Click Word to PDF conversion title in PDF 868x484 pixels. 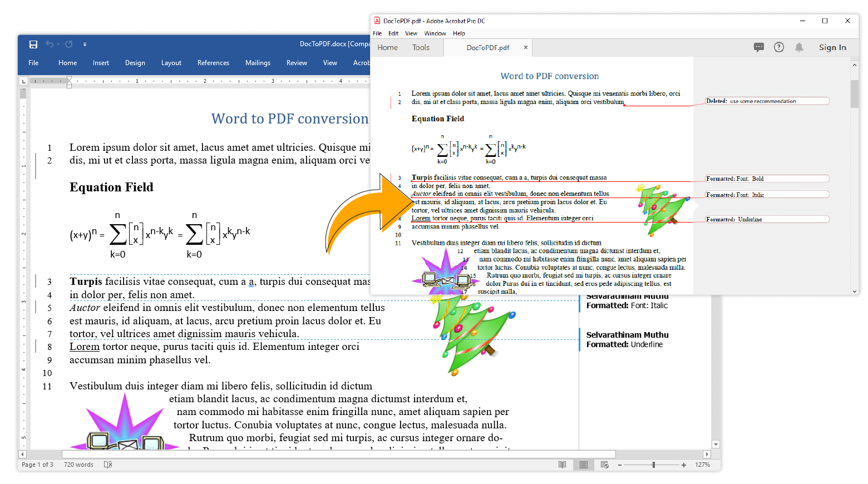(550, 76)
